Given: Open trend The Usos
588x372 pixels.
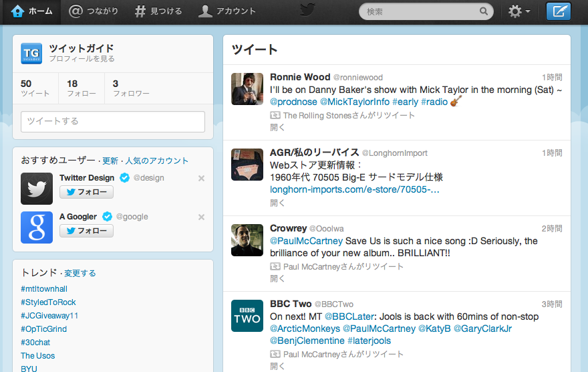Looking at the screenshot, I should (38, 356).
